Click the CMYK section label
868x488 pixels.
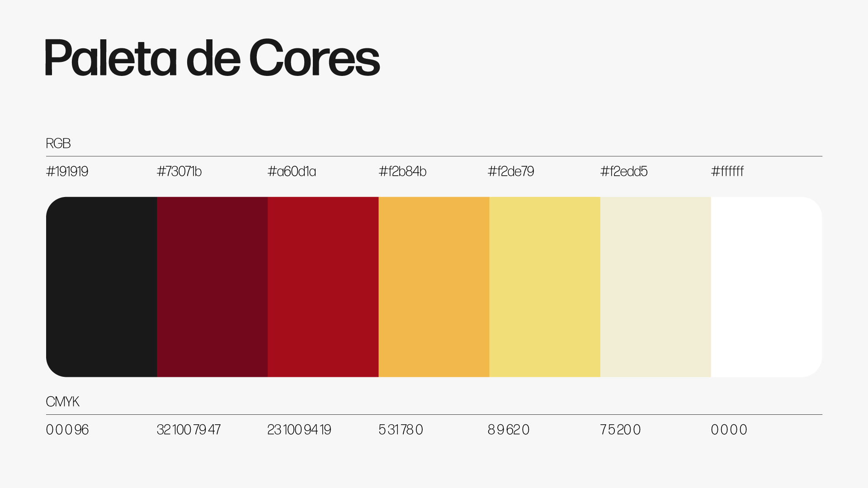tap(62, 401)
